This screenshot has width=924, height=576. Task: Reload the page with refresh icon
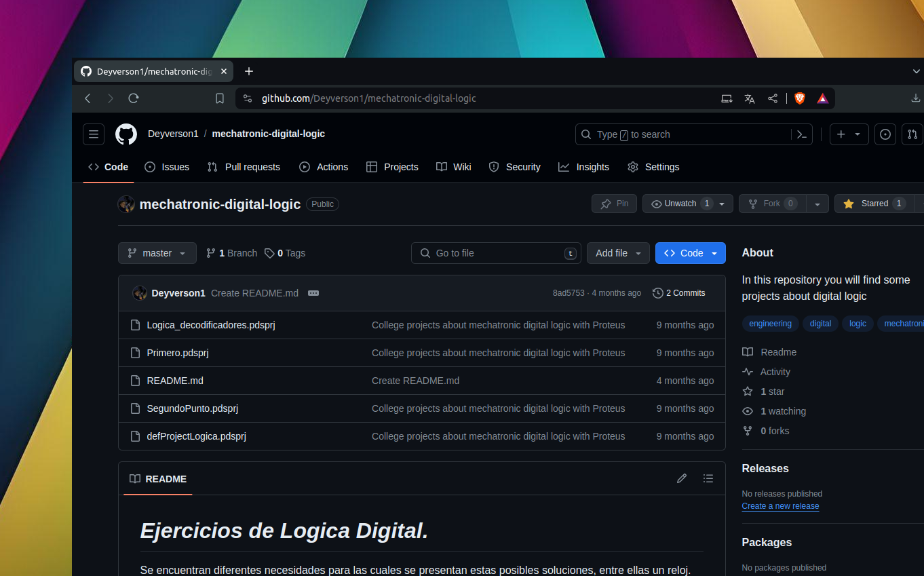tap(134, 98)
